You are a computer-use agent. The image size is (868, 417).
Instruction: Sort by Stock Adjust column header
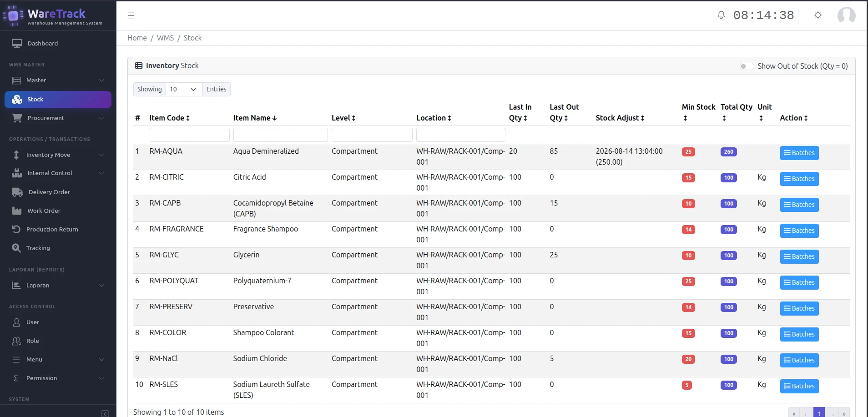[620, 118]
